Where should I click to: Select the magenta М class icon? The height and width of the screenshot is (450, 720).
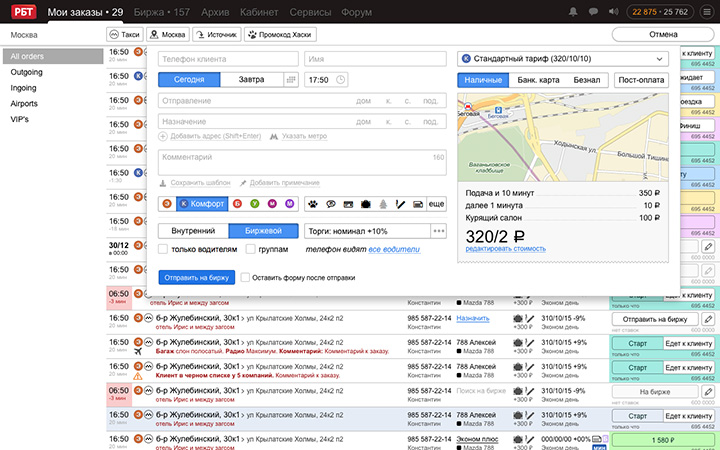coord(272,204)
